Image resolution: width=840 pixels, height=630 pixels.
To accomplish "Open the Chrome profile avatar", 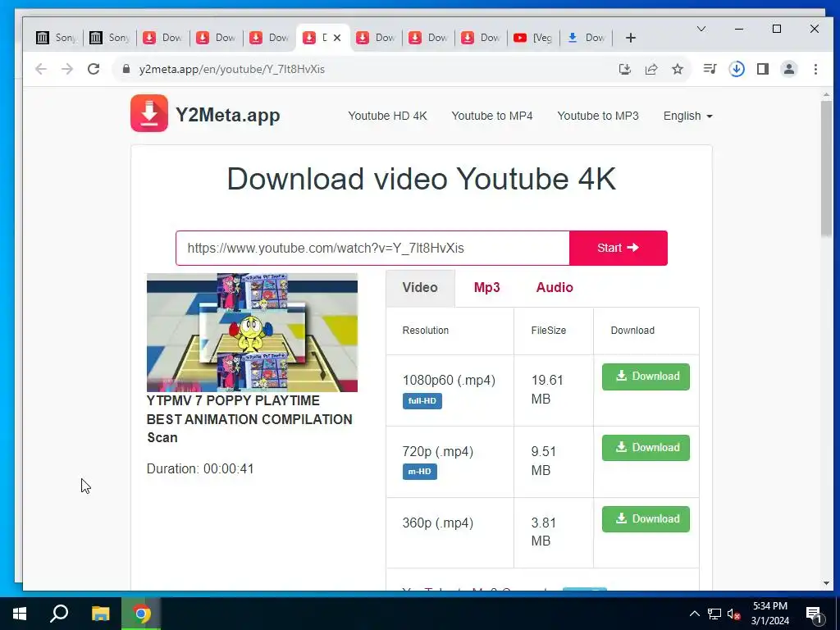I will [x=789, y=69].
